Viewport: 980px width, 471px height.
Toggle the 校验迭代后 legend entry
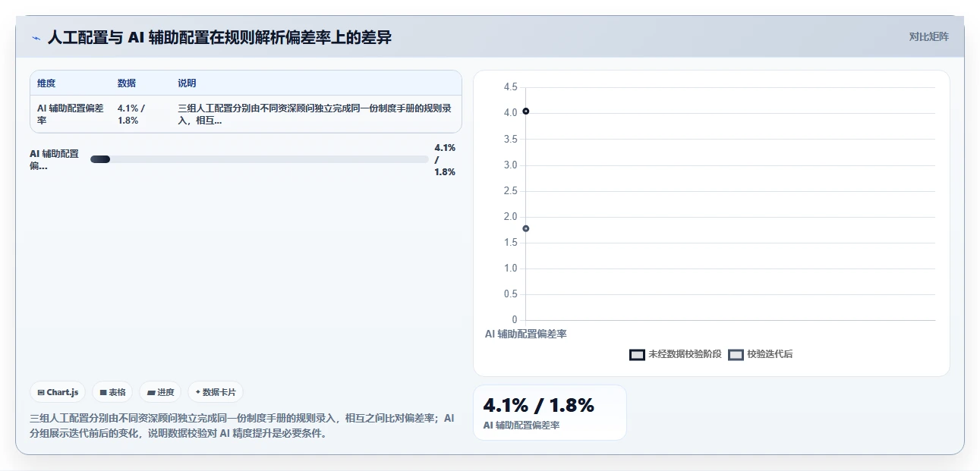click(x=761, y=354)
